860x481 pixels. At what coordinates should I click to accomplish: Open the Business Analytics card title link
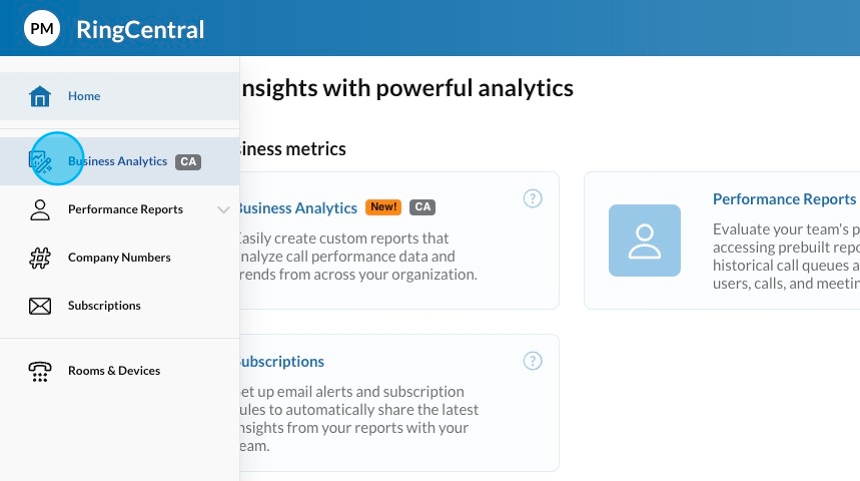pos(298,208)
